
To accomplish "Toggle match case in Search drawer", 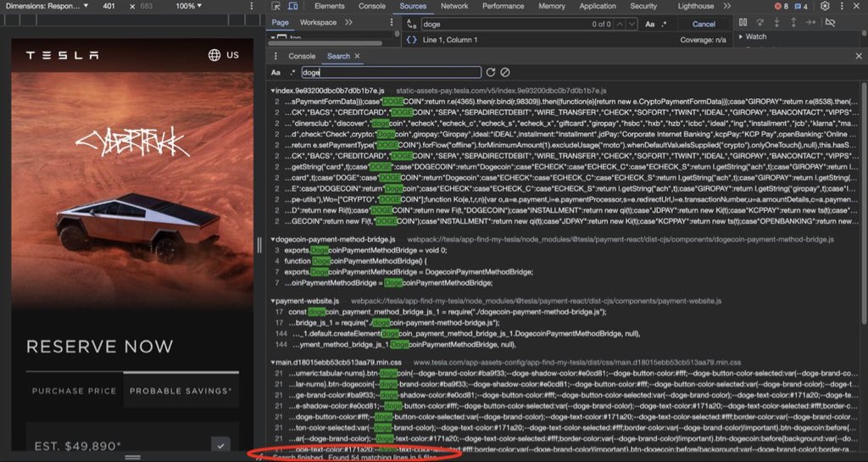I will click(275, 73).
